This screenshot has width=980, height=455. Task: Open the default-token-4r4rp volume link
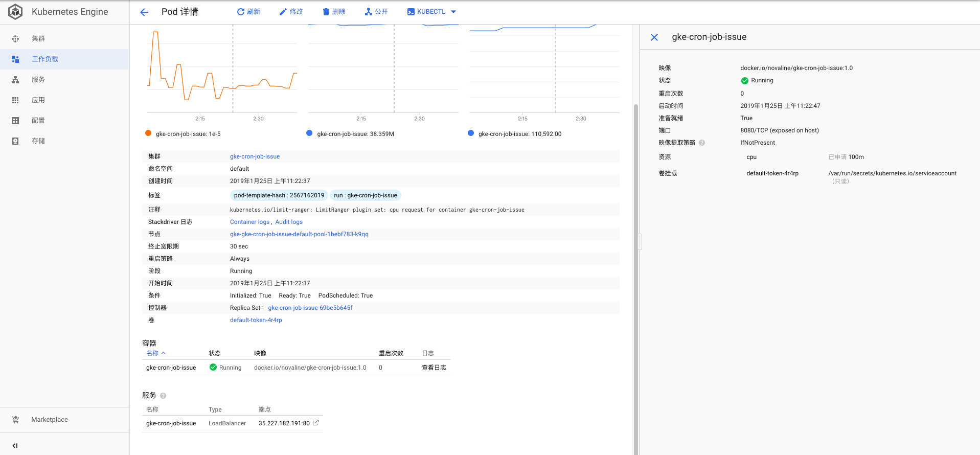[256, 320]
